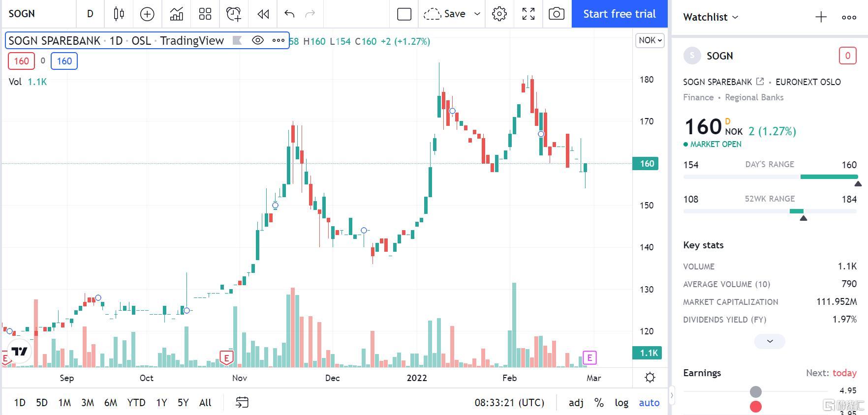
Task: Click the 52WK Range bar indicator
Action: [x=770, y=211]
